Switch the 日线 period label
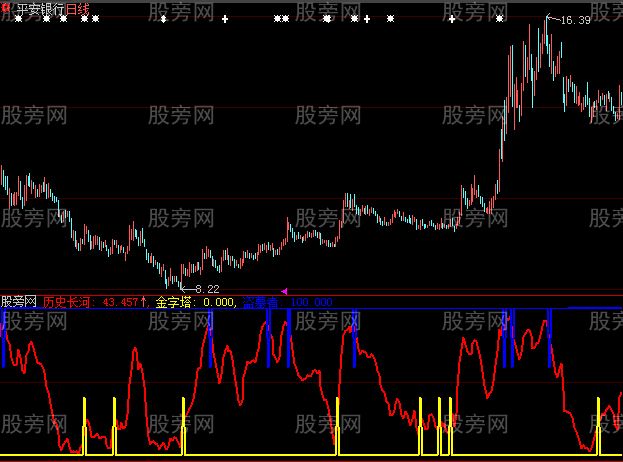Image resolution: width=623 pixels, height=462 pixels. (x=78, y=7)
